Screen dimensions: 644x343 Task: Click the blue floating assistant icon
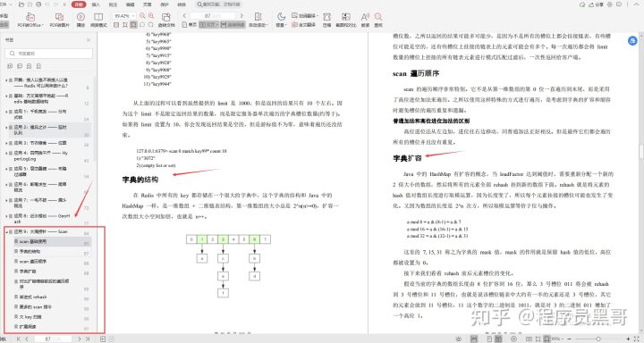click(x=632, y=40)
